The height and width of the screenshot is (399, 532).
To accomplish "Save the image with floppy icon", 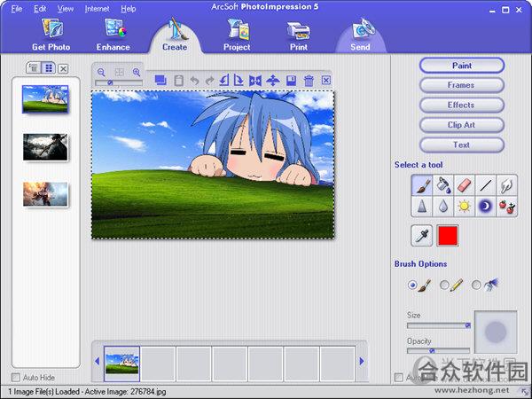I will point(291,81).
